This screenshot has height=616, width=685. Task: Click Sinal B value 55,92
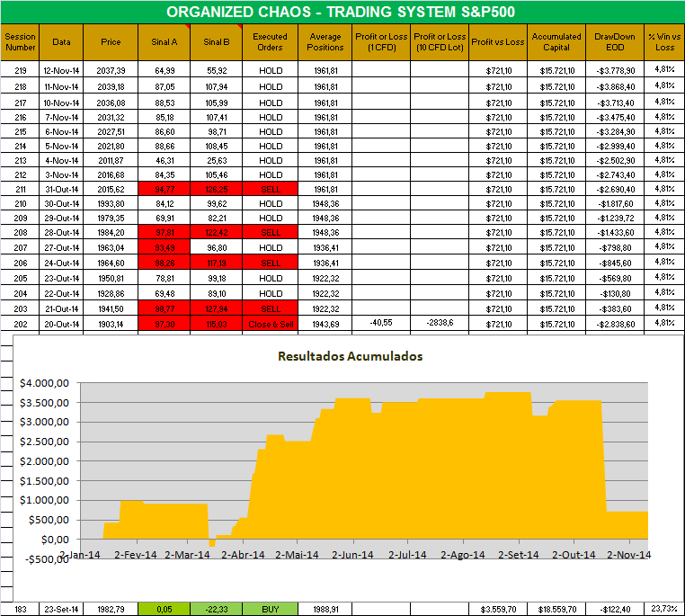(x=217, y=70)
